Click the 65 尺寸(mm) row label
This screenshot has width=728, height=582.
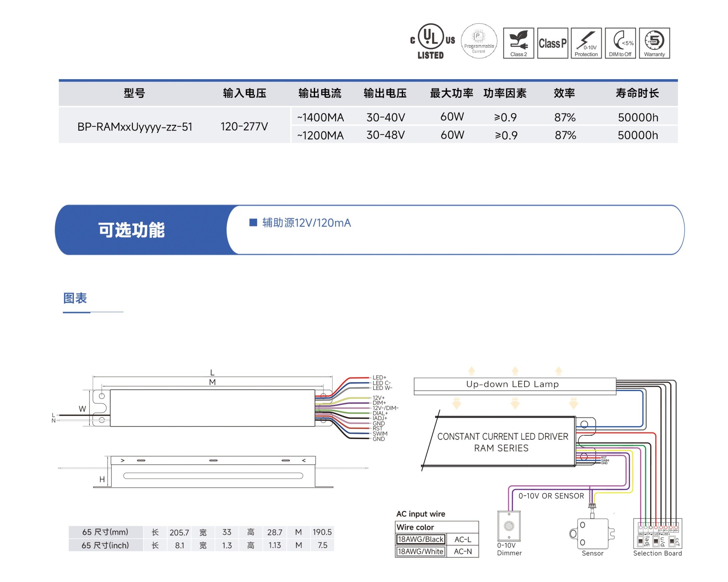105,532
